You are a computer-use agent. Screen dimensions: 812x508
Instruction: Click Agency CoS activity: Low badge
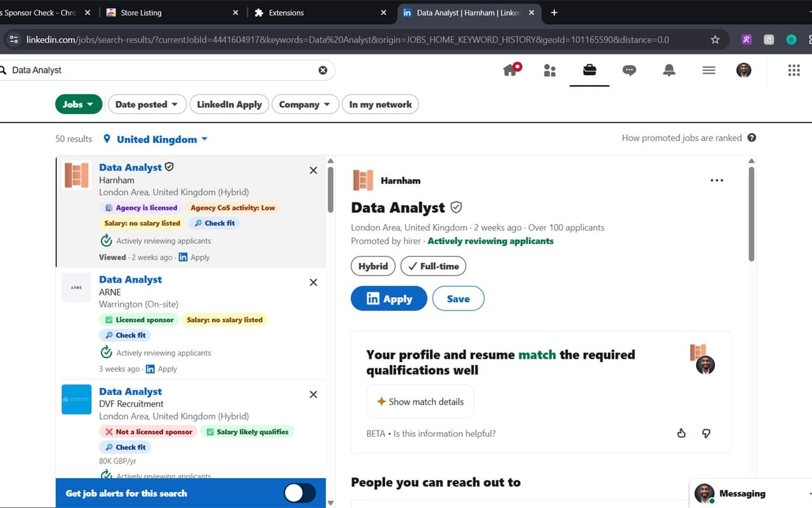point(233,208)
